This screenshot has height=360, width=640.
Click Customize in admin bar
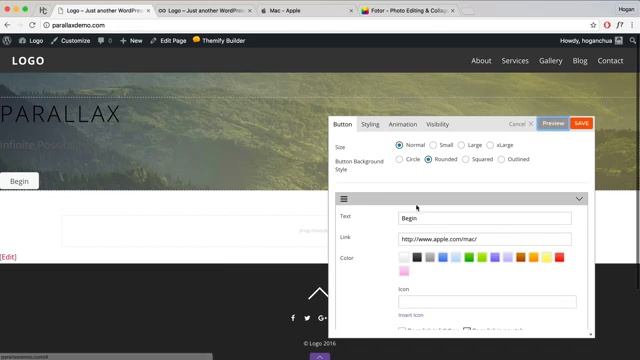(71, 40)
